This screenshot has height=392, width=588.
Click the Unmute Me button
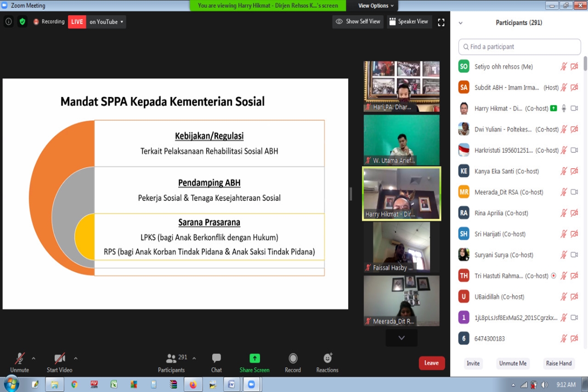pos(513,364)
